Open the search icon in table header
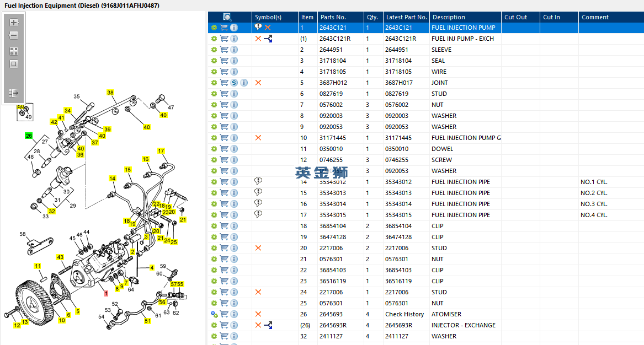 [227, 17]
